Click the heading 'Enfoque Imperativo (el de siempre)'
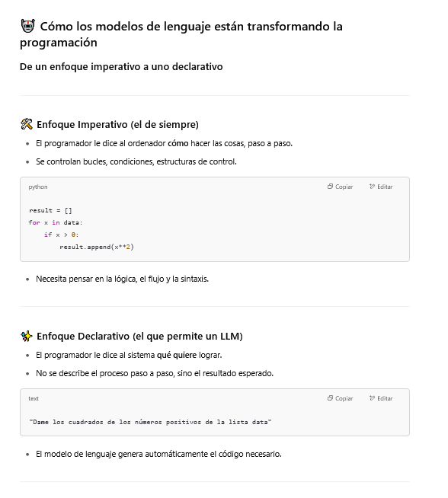The height and width of the screenshot is (498, 448). click(117, 125)
